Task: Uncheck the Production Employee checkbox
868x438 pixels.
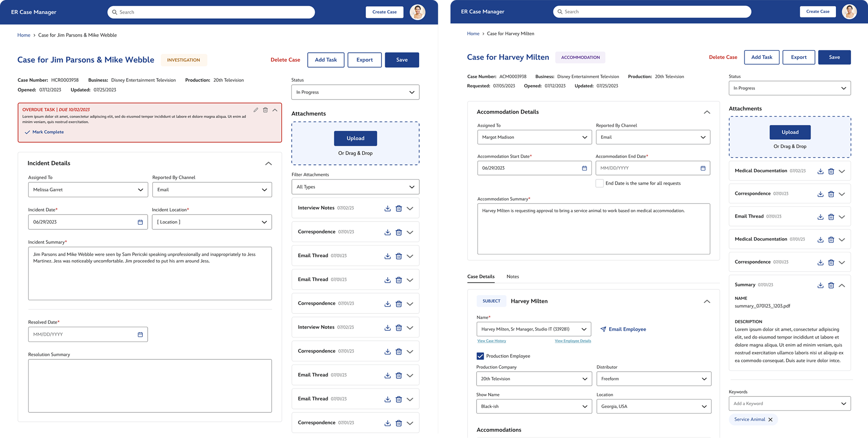Action: click(x=480, y=356)
